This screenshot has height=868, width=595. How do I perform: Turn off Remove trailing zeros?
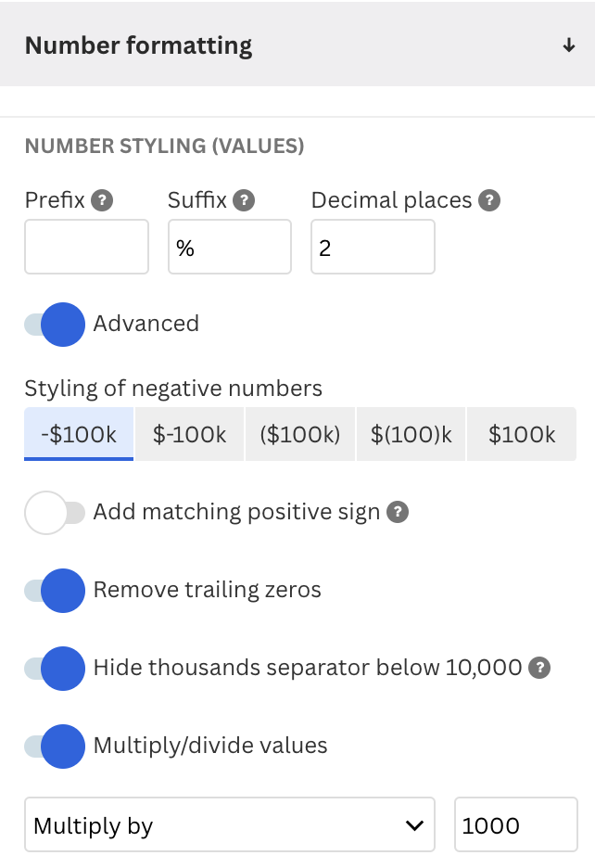pos(55,591)
